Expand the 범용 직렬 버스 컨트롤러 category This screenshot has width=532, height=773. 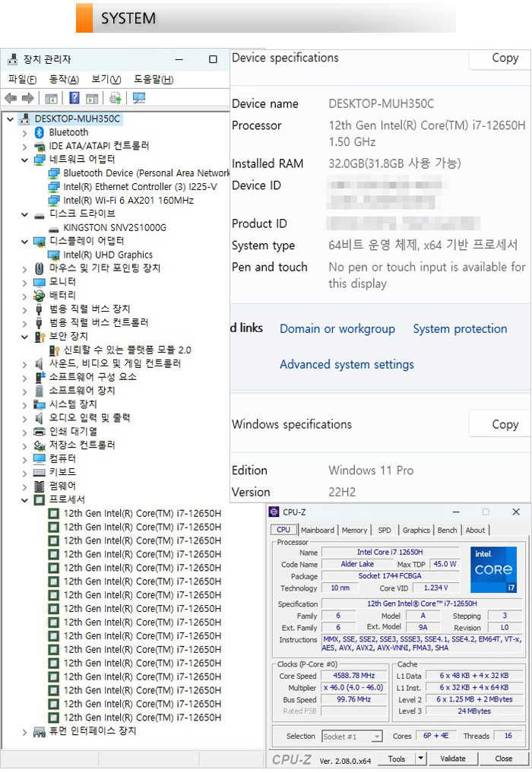[24, 323]
